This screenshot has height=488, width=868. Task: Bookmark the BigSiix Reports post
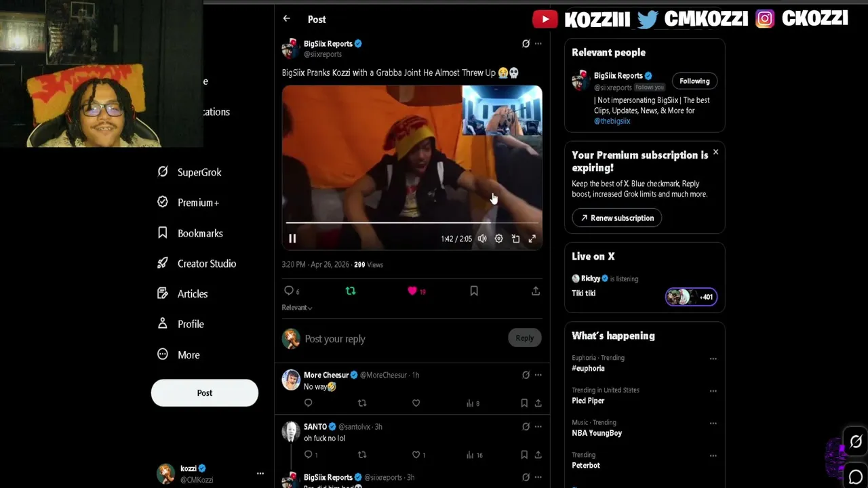coord(474,291)
